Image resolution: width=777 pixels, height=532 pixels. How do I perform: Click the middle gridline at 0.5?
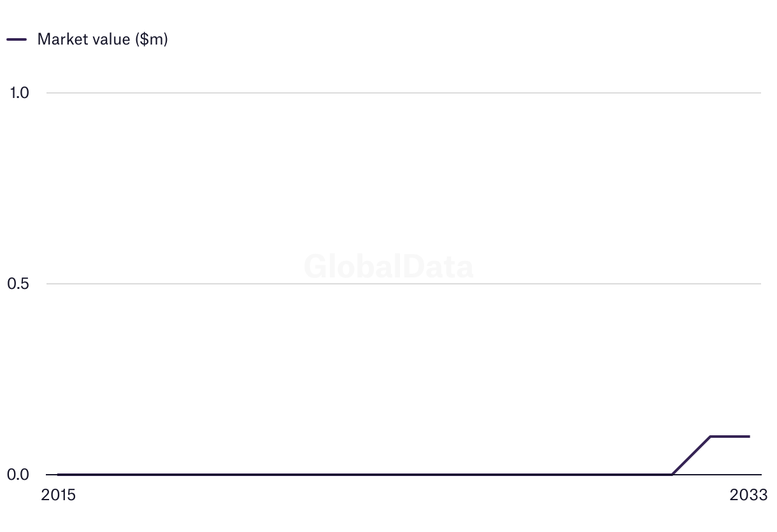point(191,284)
